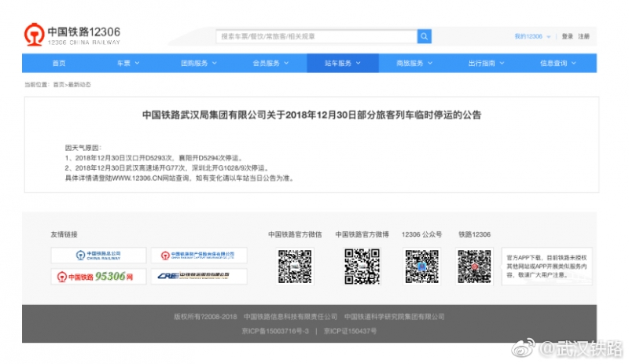Click the 中国铁路官方微信 QR code
This screenshot has width=629, height=364.
point(294,266)
